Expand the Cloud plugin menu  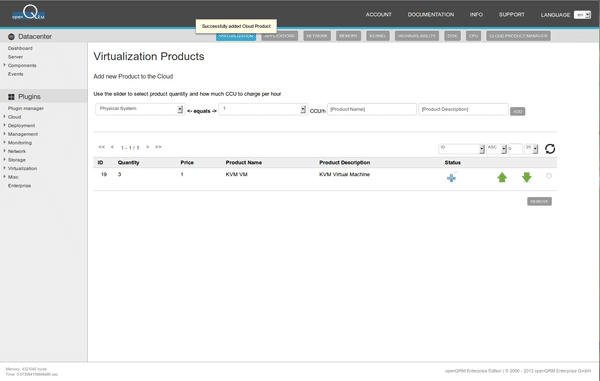coord(5,116)
